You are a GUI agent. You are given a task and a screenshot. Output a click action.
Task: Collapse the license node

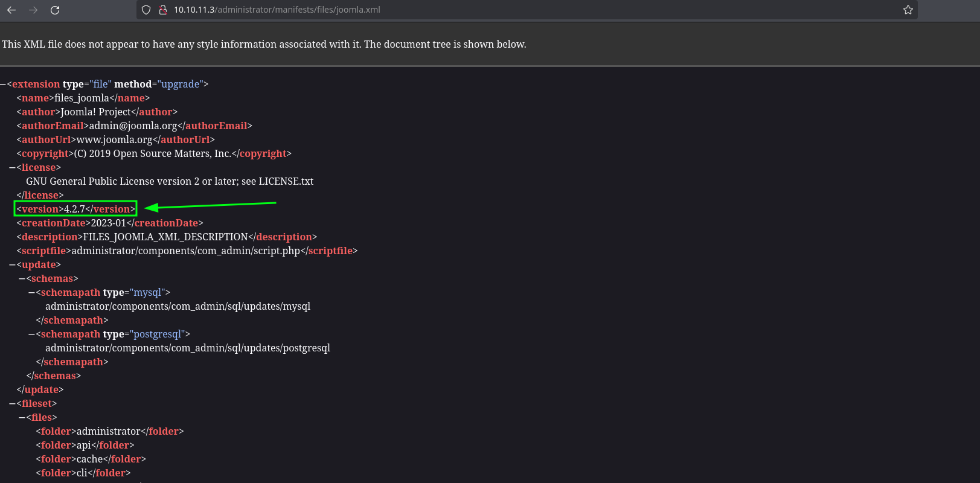tap(13, 167)
